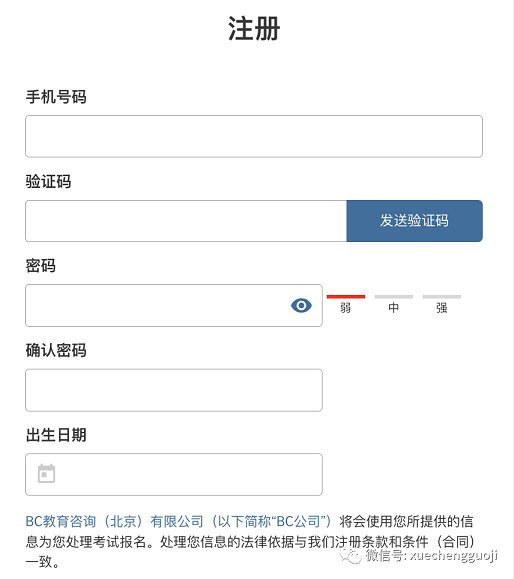Screen dimensions: 514x579
Task: Focus the 确认密码 confirm password field
Action: 174,390
